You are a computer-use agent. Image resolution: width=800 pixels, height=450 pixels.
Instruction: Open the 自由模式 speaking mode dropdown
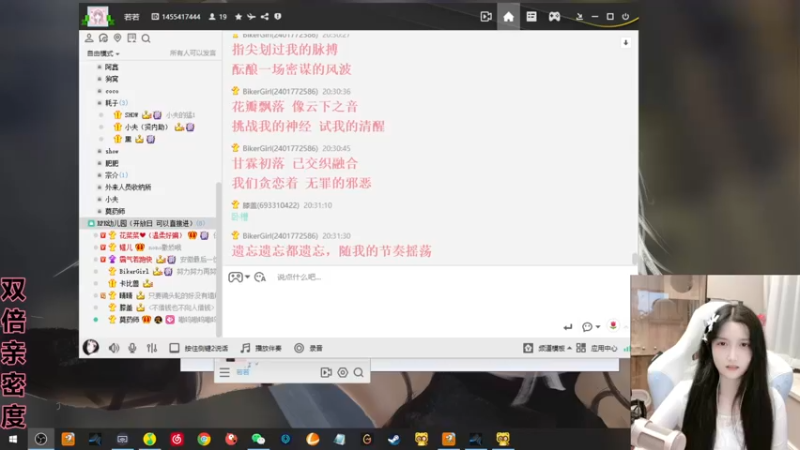[x=103, y=54]
